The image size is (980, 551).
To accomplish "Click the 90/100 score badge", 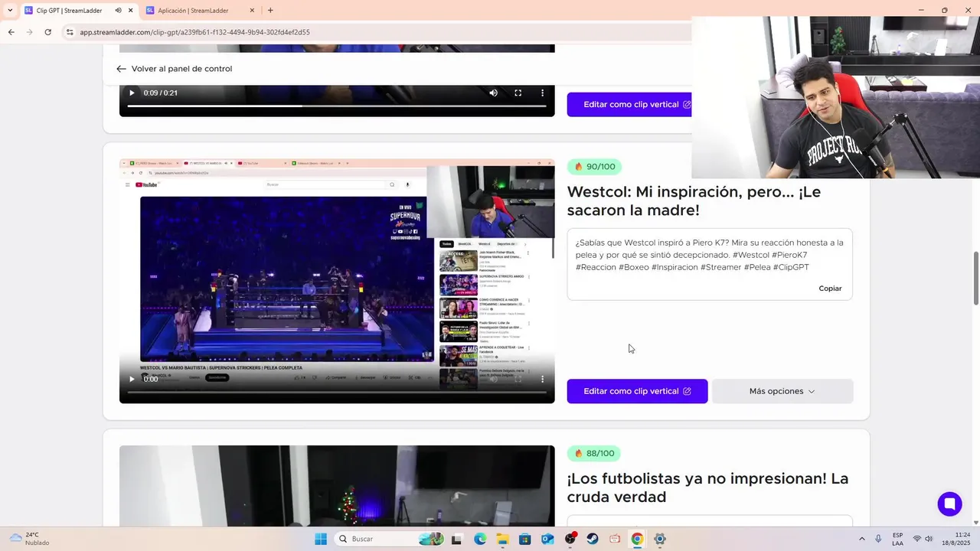I will (594, 167).
